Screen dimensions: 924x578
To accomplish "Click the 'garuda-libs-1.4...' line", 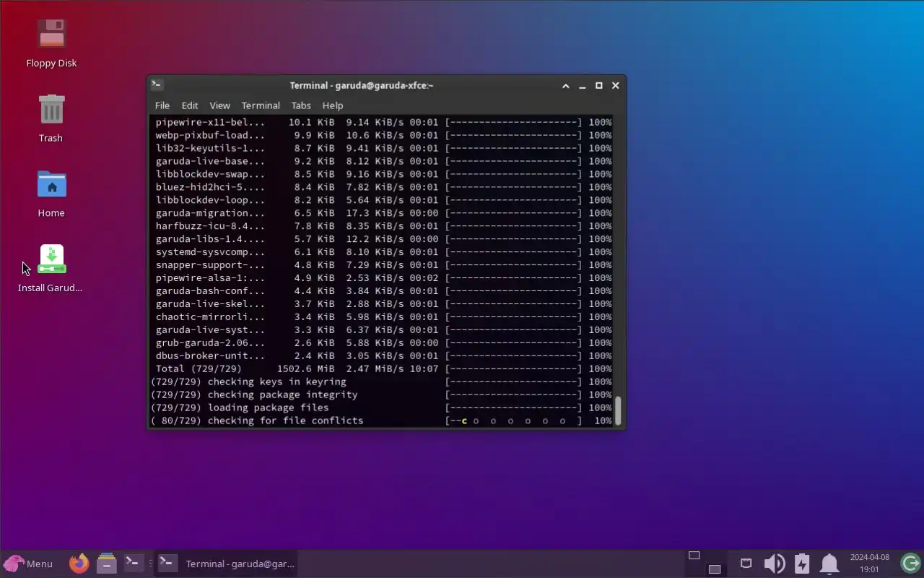I will pos(383,239).
